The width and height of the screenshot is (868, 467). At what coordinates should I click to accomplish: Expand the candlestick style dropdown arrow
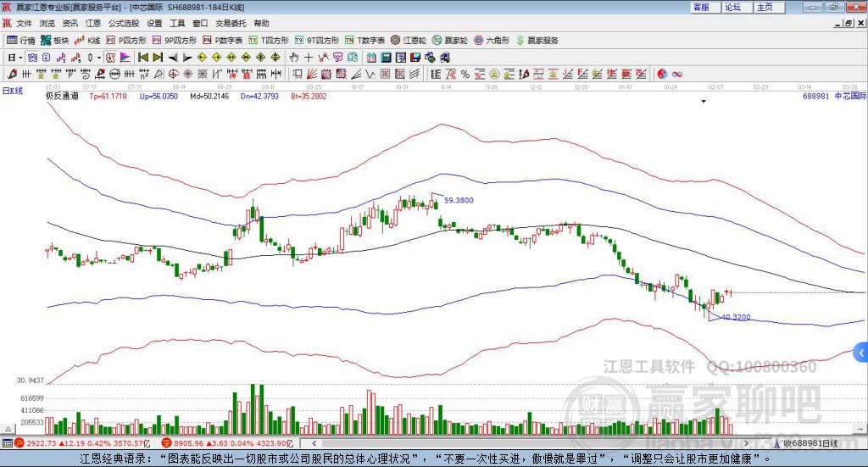[99, 58]
